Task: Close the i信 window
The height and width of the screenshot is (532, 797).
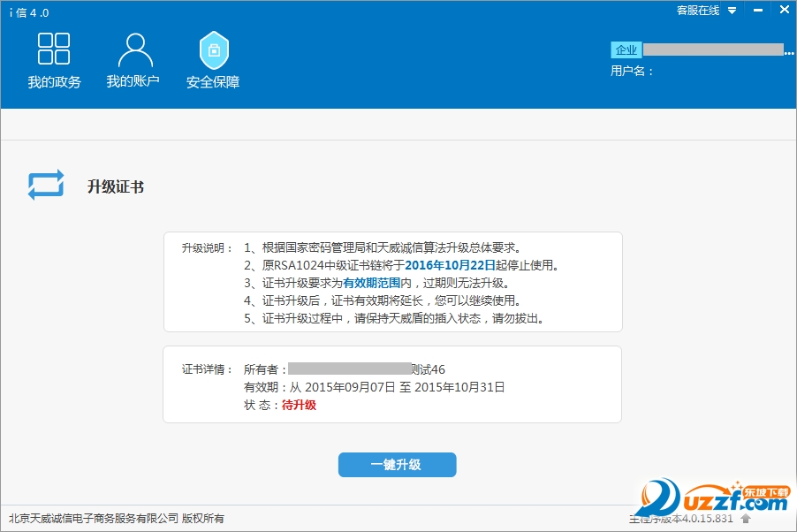Action: [x=785, y=10]
